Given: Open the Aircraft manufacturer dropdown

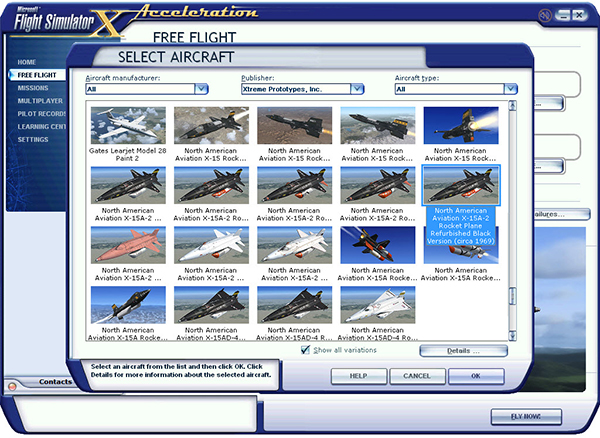Looking at the screenshot, I should (x=201, y=89).
